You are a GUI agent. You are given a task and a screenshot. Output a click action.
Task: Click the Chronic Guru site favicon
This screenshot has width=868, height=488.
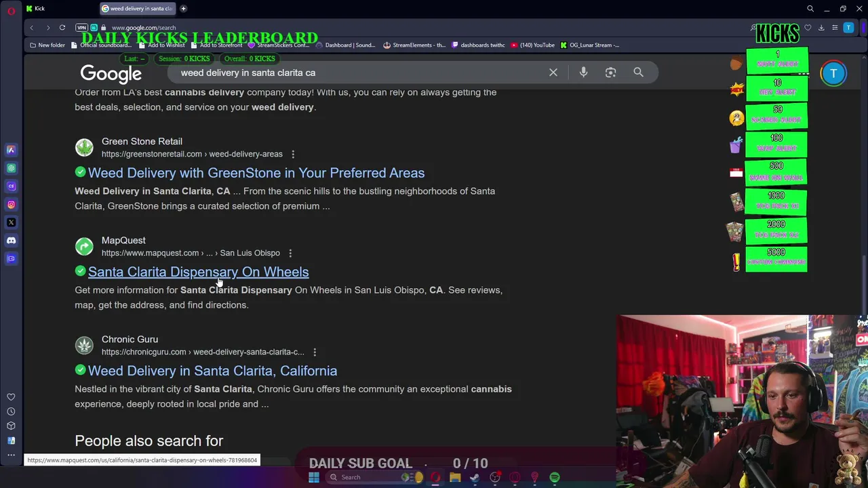84,345
